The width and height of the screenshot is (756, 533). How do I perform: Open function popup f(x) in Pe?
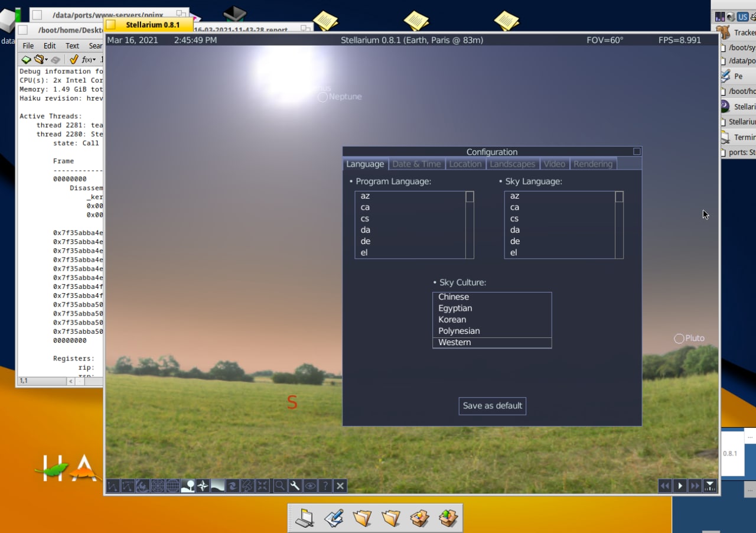(89, 60)
